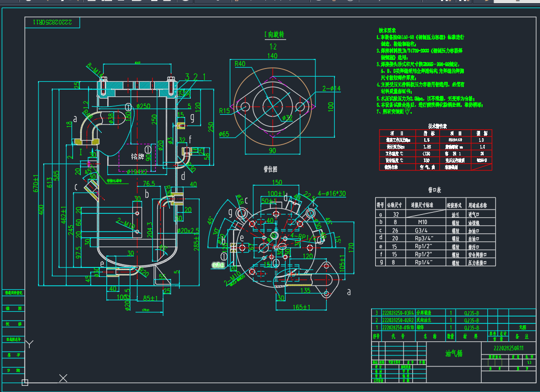Select 压力表接口 in the nozzle table
This screenshot has width=540, height=392.
pyautogui.click(x=477, y=263)
